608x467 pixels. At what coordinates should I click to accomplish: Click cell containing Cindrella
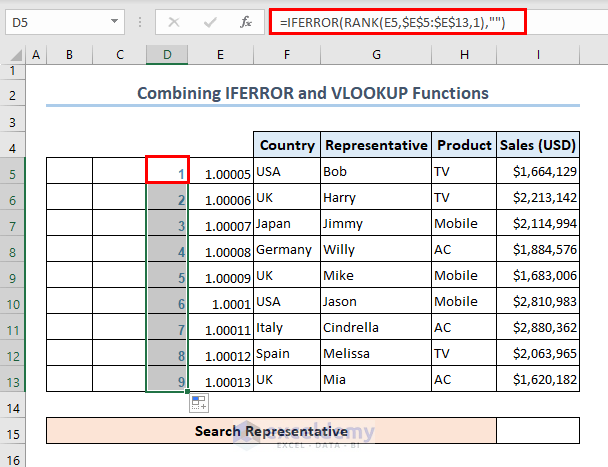click(x=375, y=328)
